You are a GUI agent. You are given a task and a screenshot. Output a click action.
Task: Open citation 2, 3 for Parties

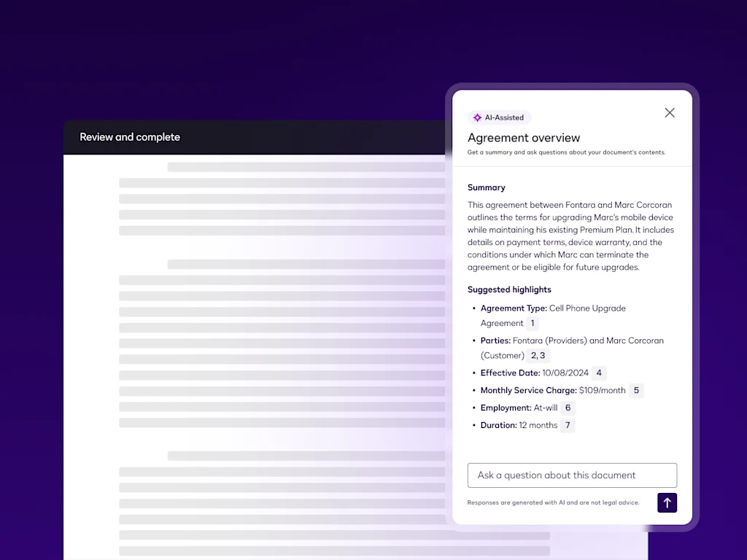click(x=538, y=355)
